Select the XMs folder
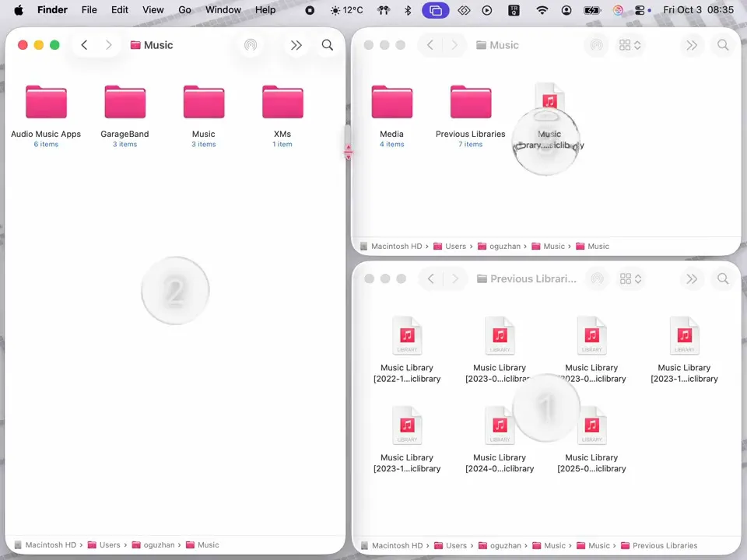The image size is (747, 560). [282, 103]
